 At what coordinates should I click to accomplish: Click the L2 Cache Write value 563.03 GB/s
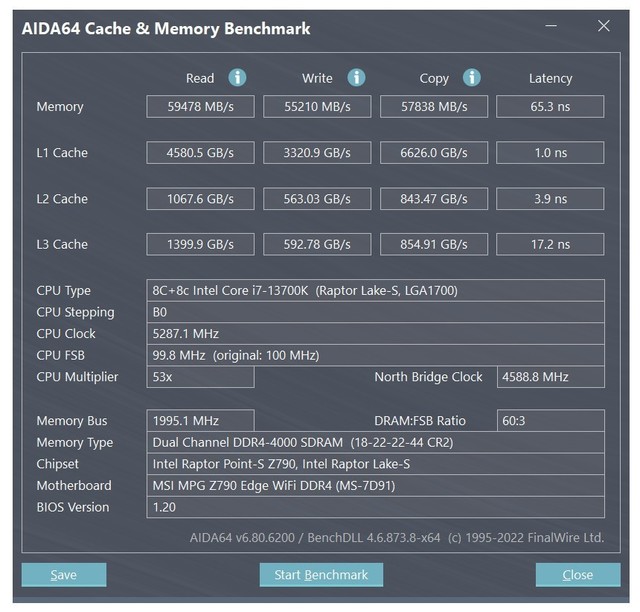point(317,199)
